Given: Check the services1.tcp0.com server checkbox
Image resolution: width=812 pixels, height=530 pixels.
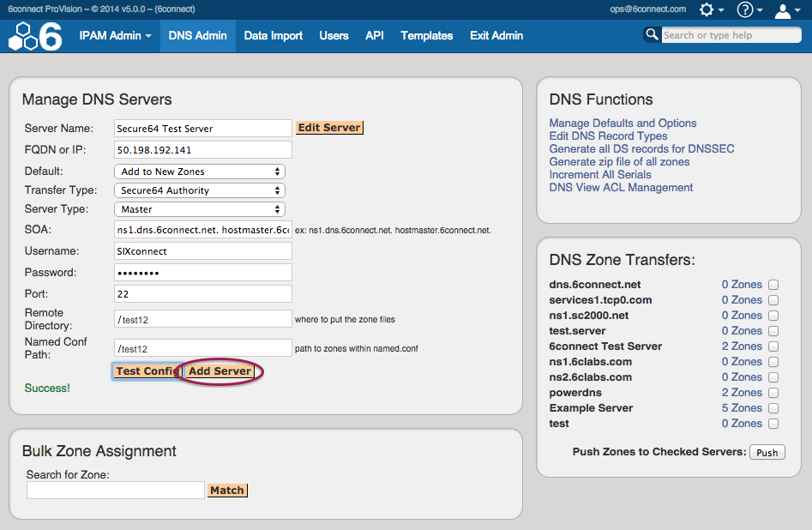Looking at the screenshot, I should click(773, 300).
